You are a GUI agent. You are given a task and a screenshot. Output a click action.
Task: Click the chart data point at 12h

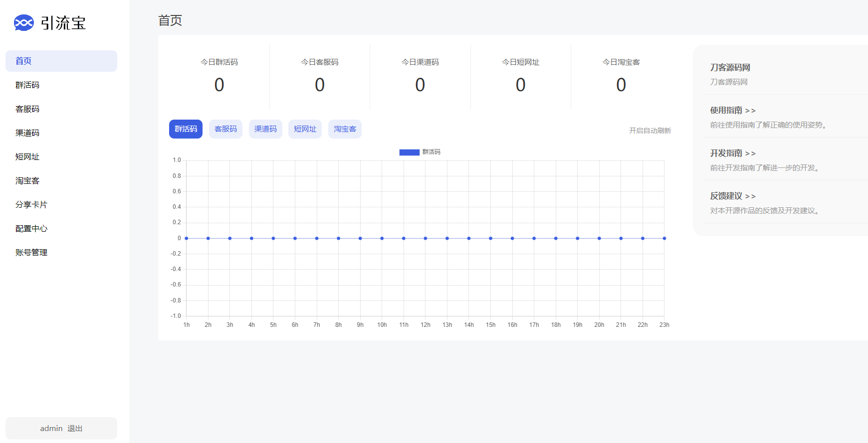426,238
